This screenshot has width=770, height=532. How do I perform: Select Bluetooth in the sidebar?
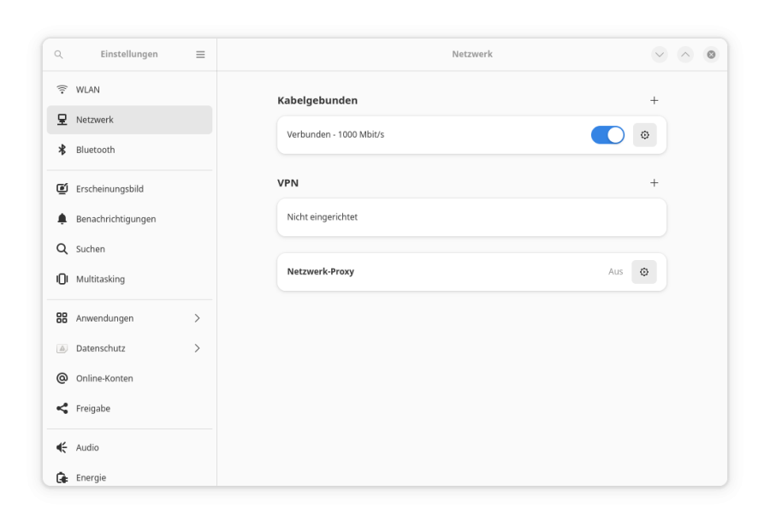130,150
